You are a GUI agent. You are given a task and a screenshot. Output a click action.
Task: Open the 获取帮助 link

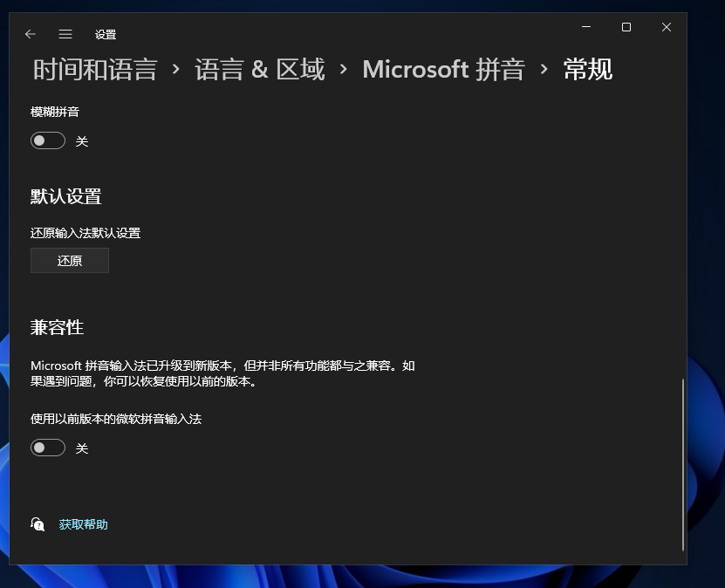coord(82,524)
